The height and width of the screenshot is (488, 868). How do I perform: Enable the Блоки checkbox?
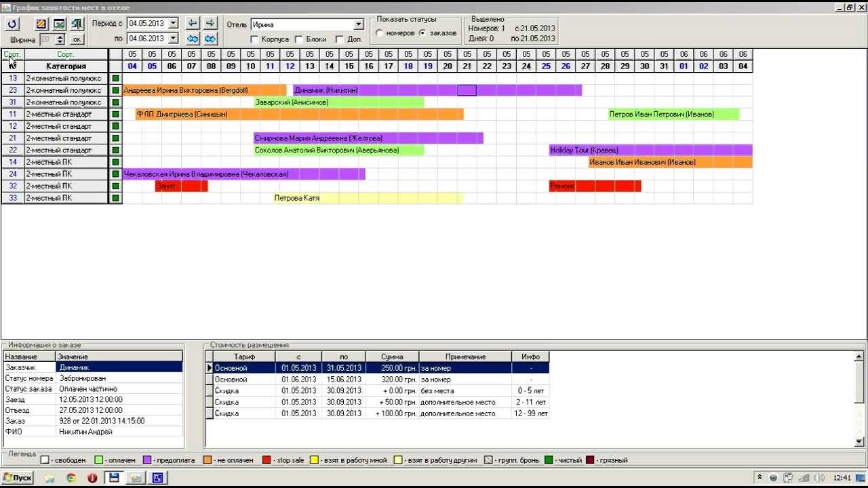(x=299, y=40)
